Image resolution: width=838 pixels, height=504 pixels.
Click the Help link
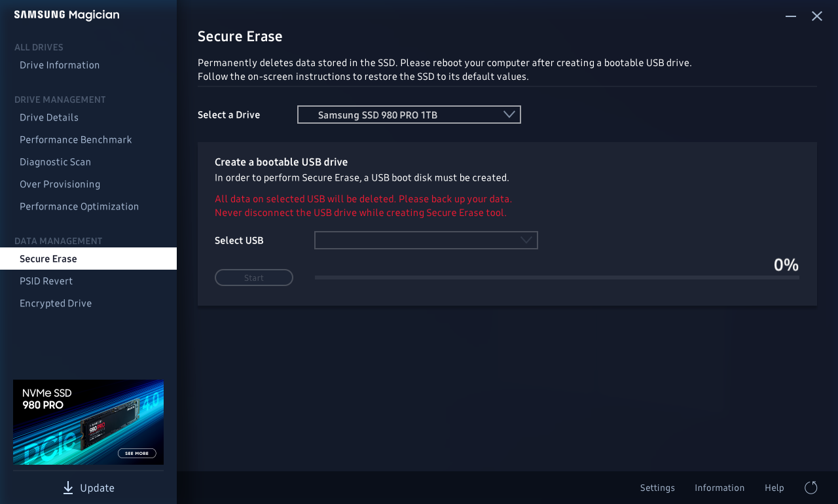(x=774, y=488)
